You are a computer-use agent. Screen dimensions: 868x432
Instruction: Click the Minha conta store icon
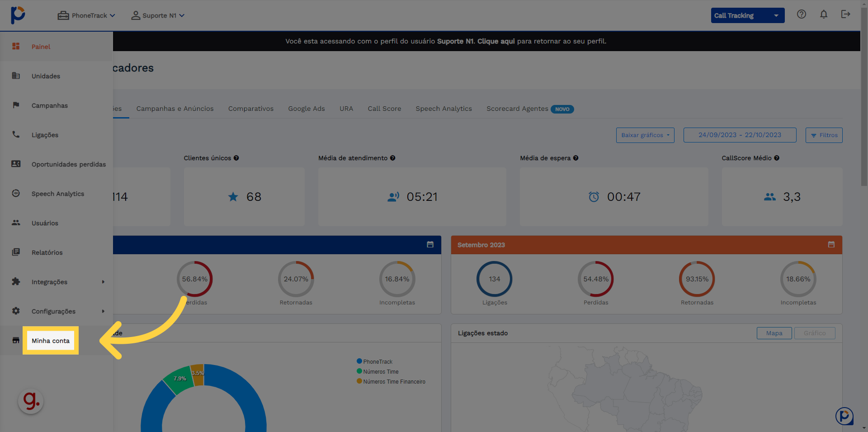(x=16, y=340)
